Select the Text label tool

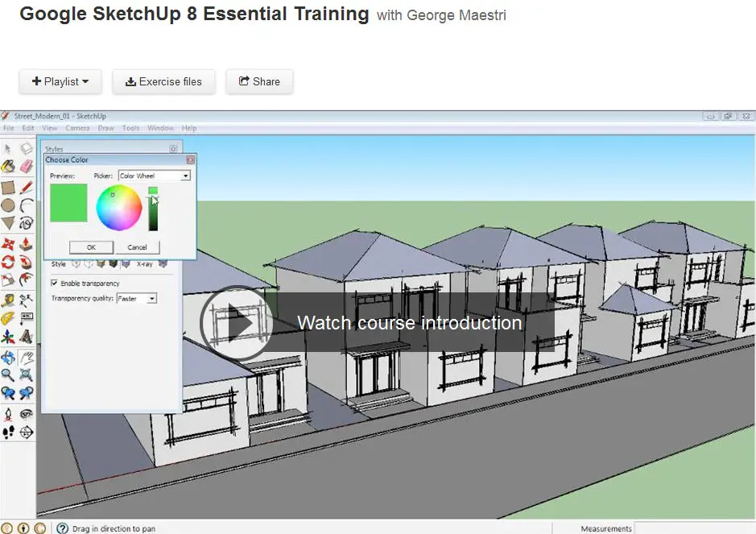click(x=26, y=318)
